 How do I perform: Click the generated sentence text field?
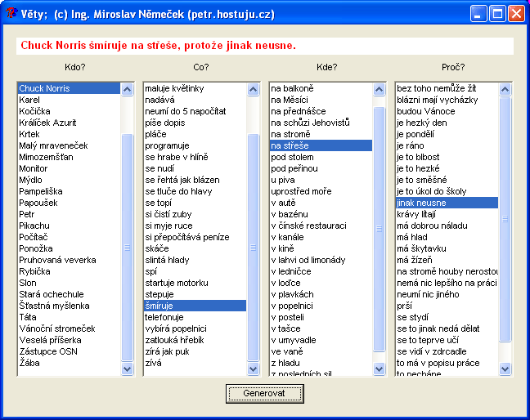click(264, 46)
